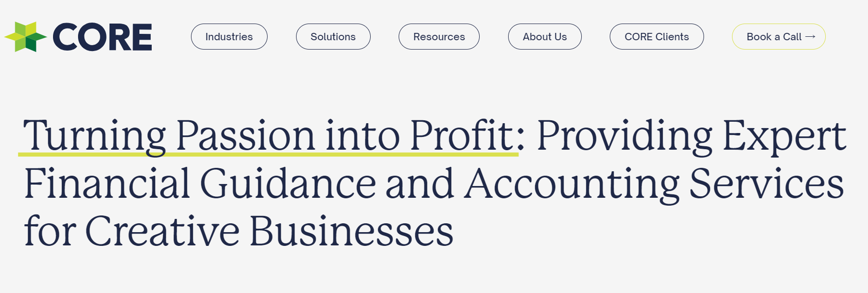Go to the About Us page
The width and height of the screenshot is (868, 293).
544,37
